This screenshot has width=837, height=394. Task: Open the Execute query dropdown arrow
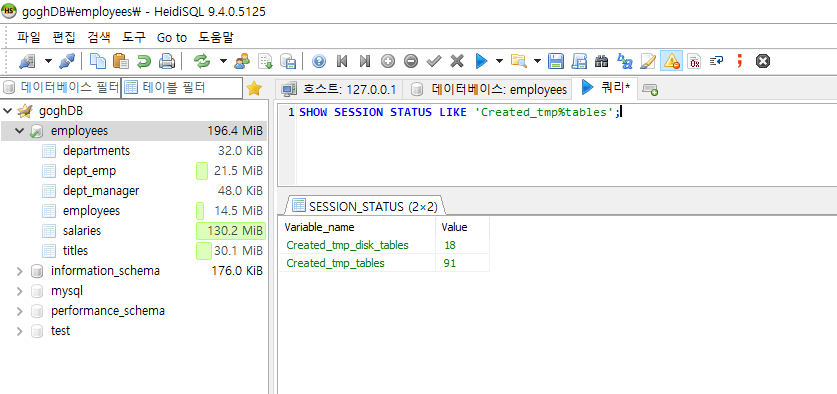tap(499, 61)
